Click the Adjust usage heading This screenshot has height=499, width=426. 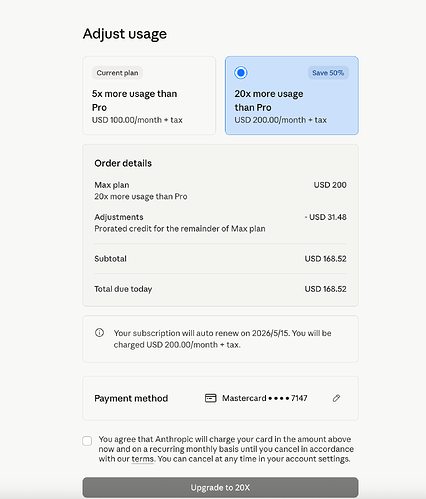125,34
